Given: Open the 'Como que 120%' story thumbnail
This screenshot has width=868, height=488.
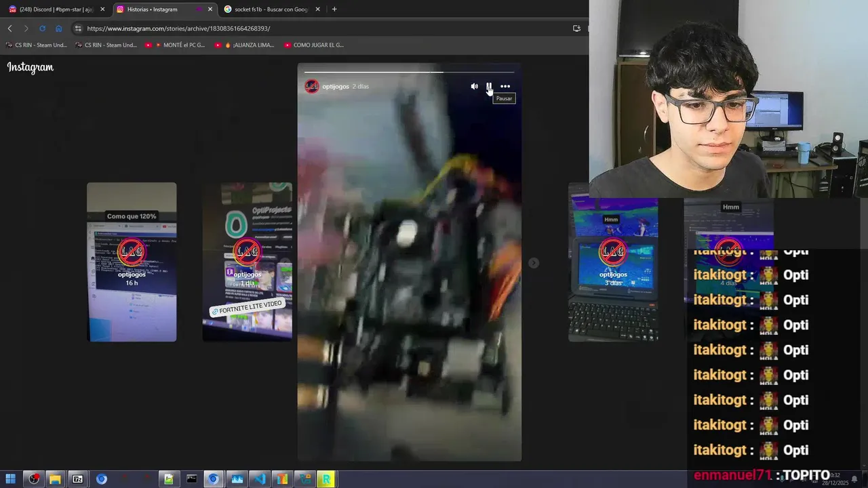Looking at the screenshot, I should coord(132,262).
